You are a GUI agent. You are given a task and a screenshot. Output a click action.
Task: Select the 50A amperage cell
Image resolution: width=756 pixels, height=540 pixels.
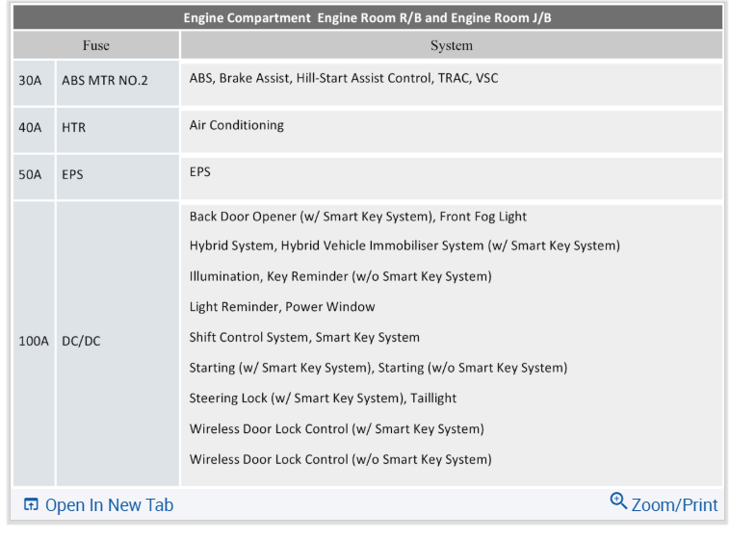[31, 175]
